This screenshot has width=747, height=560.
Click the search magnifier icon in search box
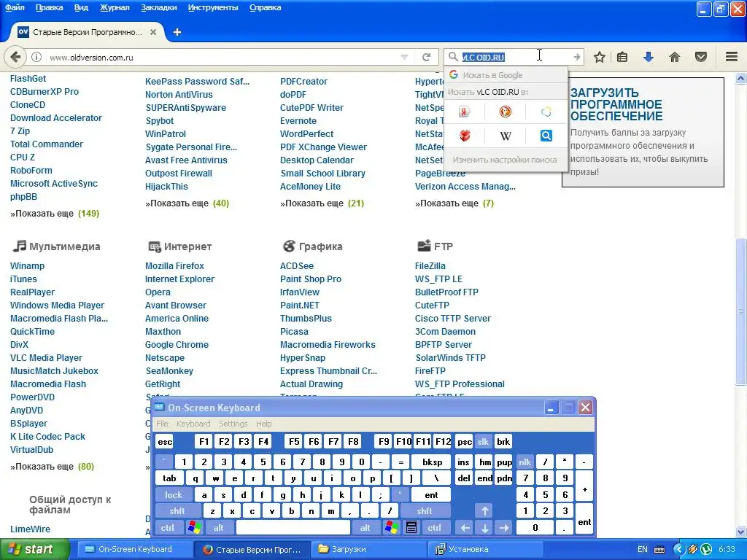(x=453, y=57)
